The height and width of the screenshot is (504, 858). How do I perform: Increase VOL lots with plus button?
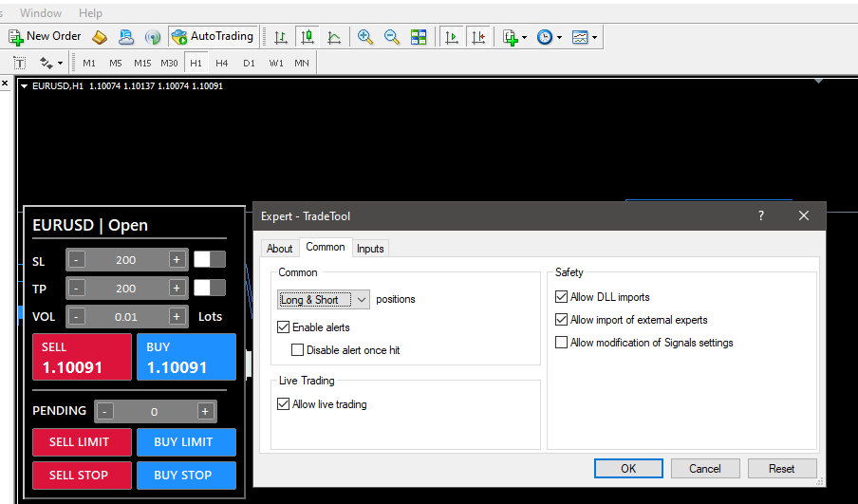(x=177, y=316)
